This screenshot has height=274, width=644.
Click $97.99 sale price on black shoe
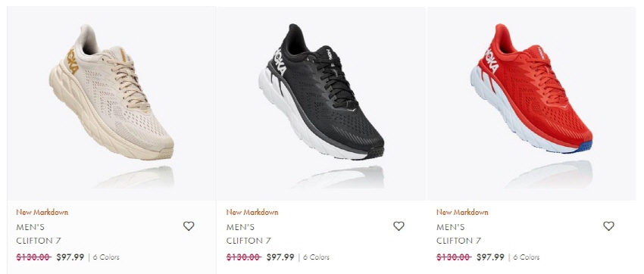(280, 257)
